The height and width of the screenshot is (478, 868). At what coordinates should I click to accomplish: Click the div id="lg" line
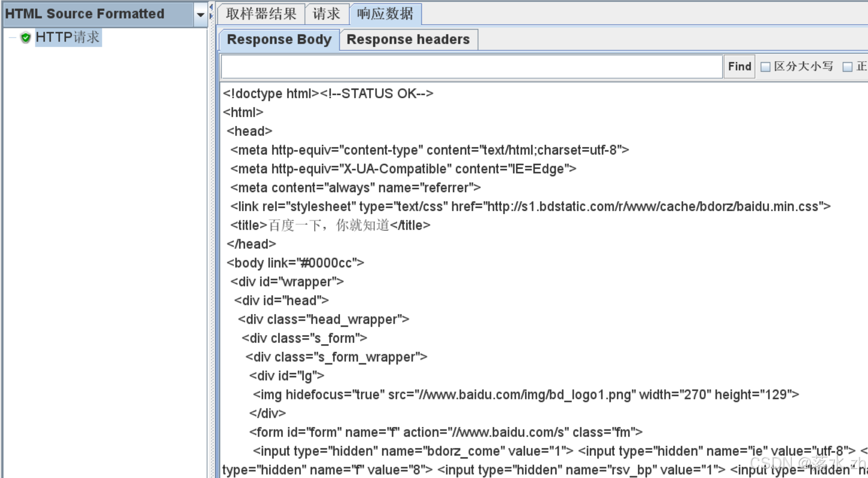click(x=287, y=376)
